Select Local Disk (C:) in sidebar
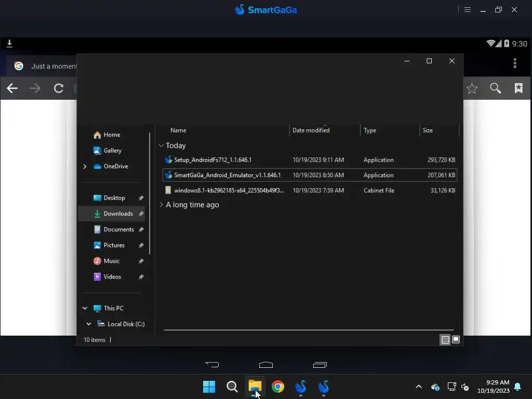The image size is (532, 399). coord(121,324)
